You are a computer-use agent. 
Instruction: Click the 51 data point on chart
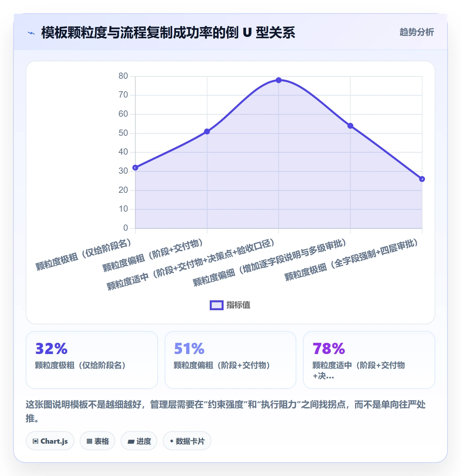[x=207, y=132]
